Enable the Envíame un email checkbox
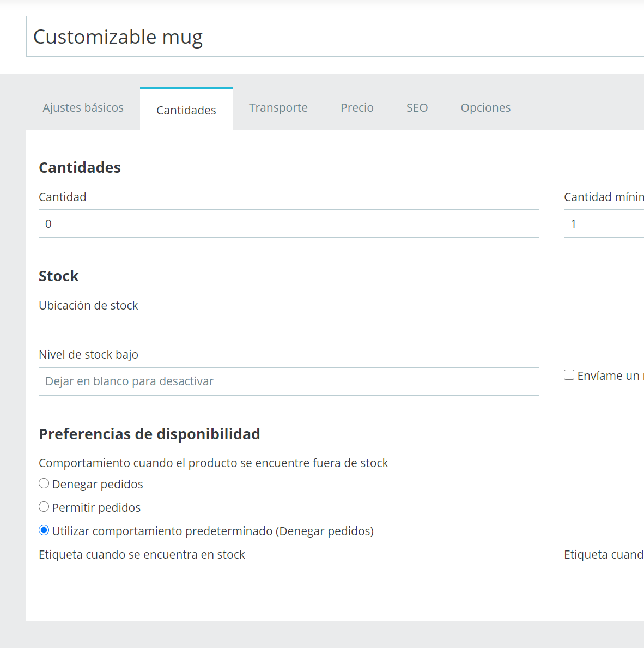 [569, 375]
